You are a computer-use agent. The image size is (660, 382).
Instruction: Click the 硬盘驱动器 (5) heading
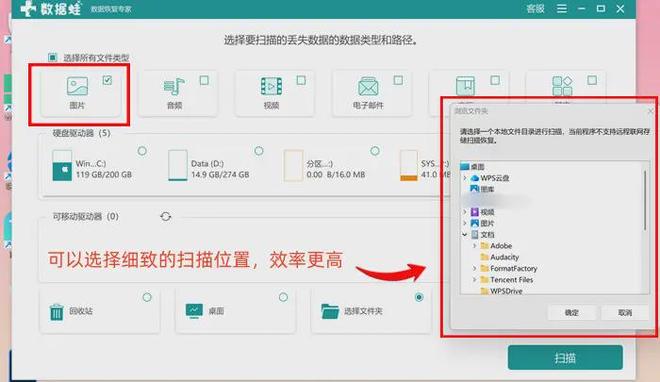tap(82, 133)
